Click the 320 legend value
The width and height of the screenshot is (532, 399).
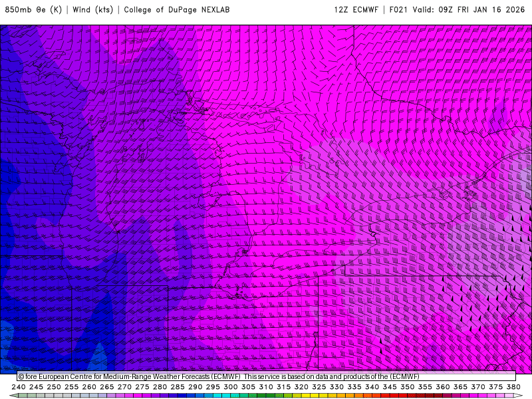(x=301, y=387)
